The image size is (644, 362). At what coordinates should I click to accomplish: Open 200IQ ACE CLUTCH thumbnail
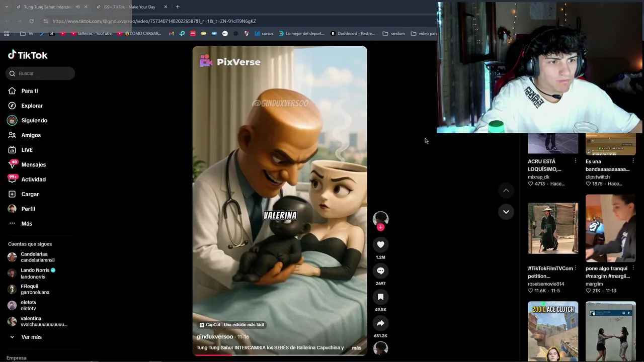pyautogui.click(x=553, y=332)
